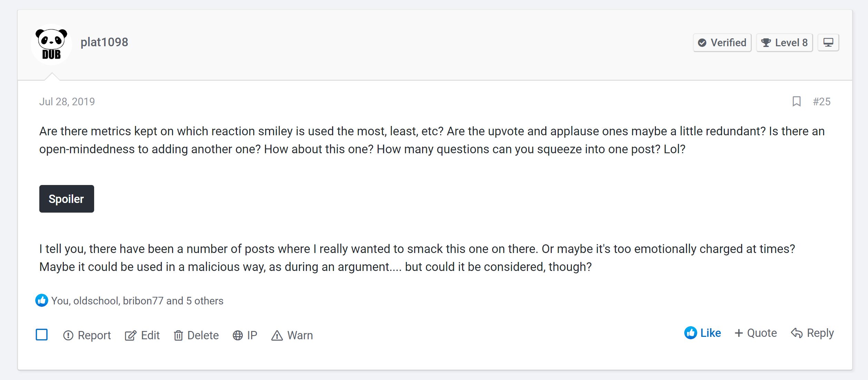Bookmark this post with the bookmark icon
The width and height of the screenshot is (868, 380).
point(797,101)
